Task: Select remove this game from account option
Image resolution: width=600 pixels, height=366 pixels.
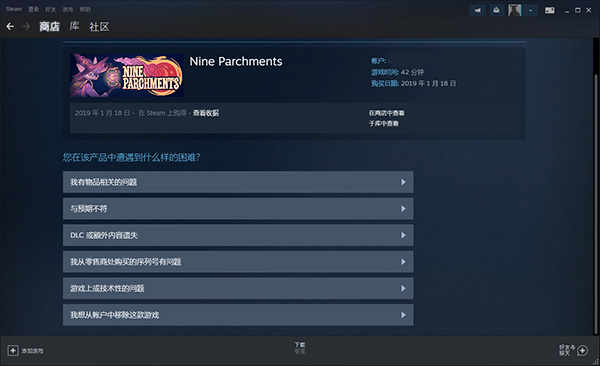Action: coord(238,315)
